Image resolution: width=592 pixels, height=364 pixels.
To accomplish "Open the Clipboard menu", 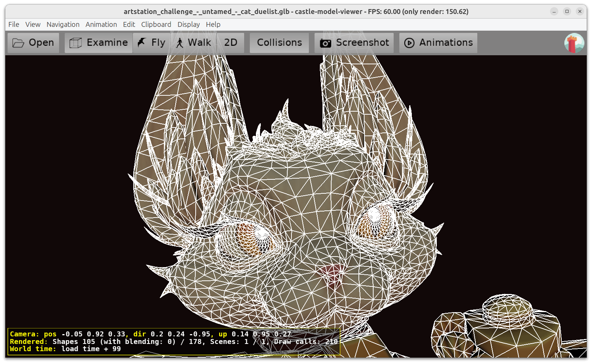I will pos(156,24).
